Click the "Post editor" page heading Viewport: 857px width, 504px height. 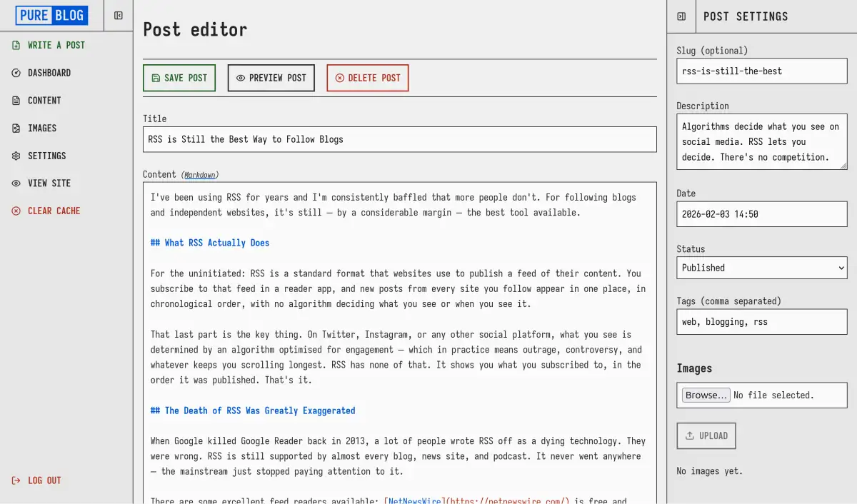tap(195, 29)
